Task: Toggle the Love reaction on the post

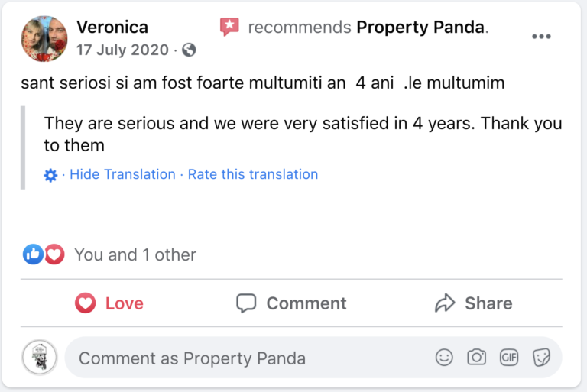Action: point(109,303)
